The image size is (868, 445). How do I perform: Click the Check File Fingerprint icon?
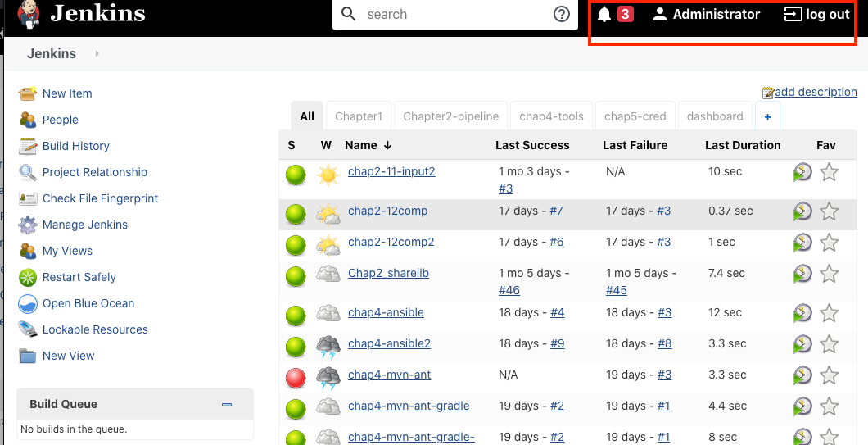coord(28,198)
